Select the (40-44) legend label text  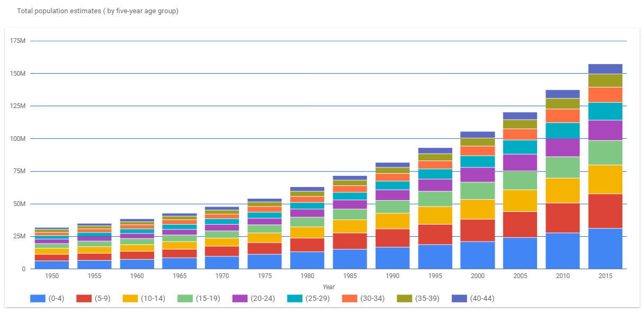click(x=482, y=298)
